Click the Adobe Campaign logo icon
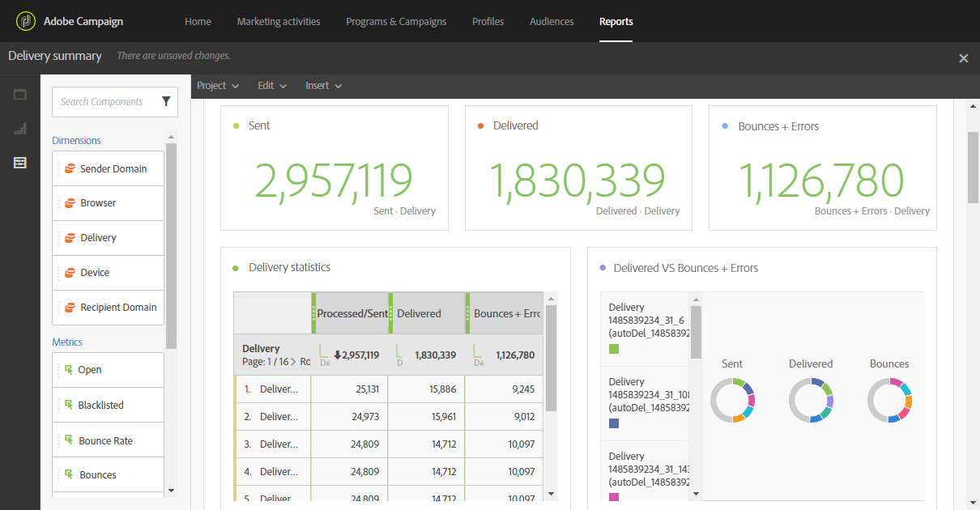 (27, 21)
